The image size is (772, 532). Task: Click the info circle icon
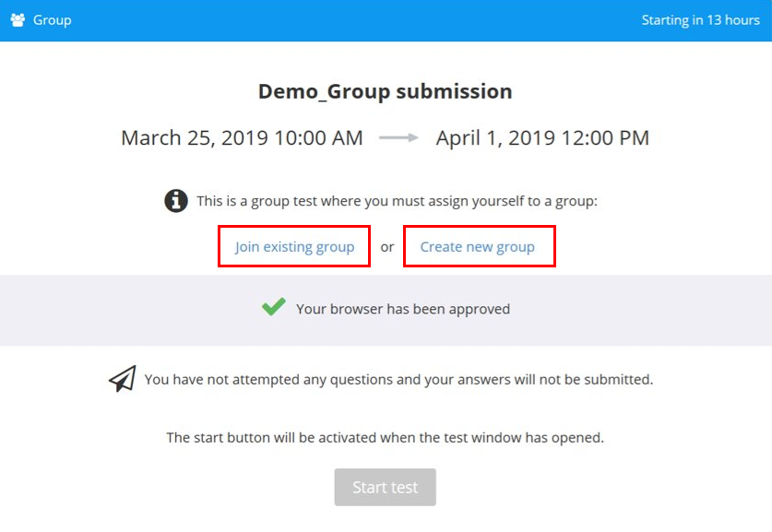point(176,201)
